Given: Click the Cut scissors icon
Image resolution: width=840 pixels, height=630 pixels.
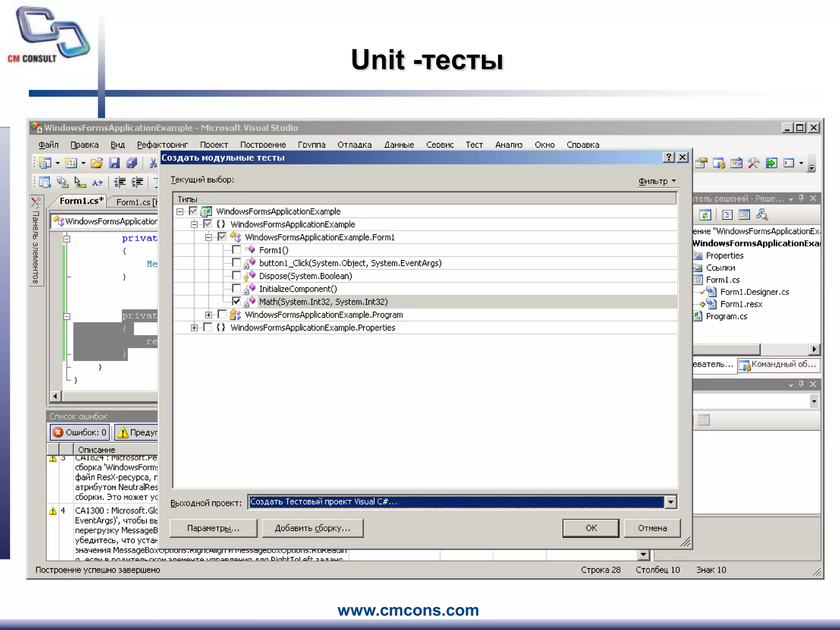Looking at the screenshot, I should [153, 163].
